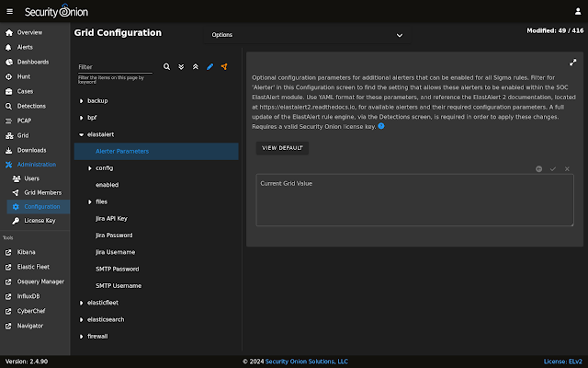588x368 pixels.
Task: Expand the bpf tree node
Action: [82, 118]
